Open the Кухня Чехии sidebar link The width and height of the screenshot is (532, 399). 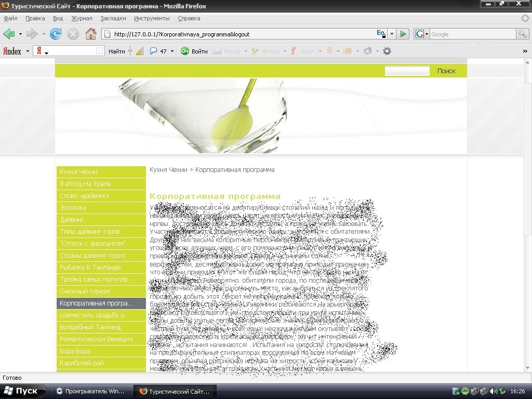pyautogui.click(x=101, y=171)
